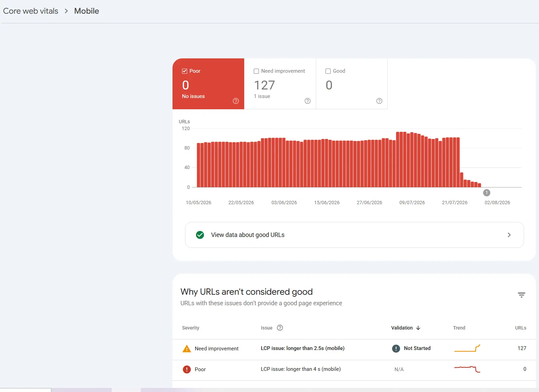Click Severity column header
This screenshot has height=392, width=539.
[190, 328]
